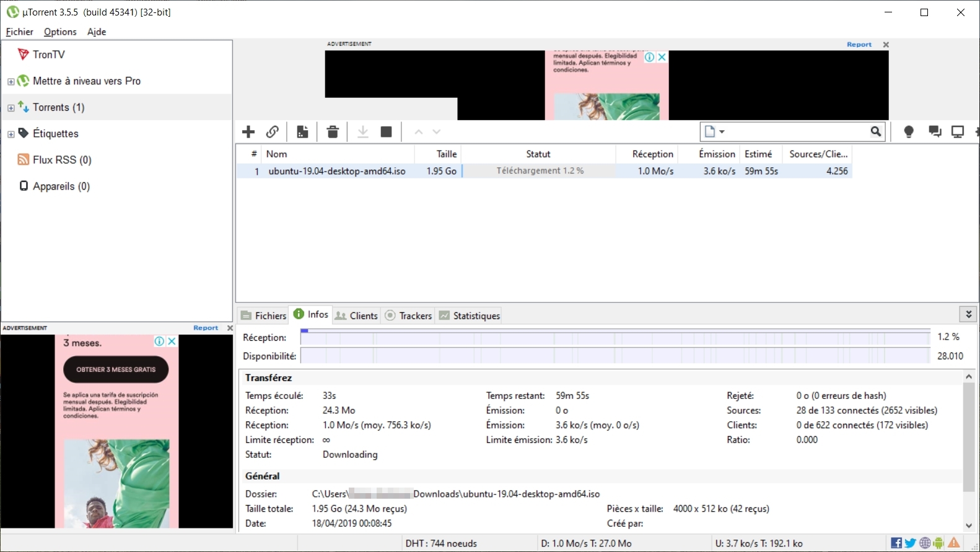Click the warning triangle network status icon
980x552 pixels.
pos(954,543)
